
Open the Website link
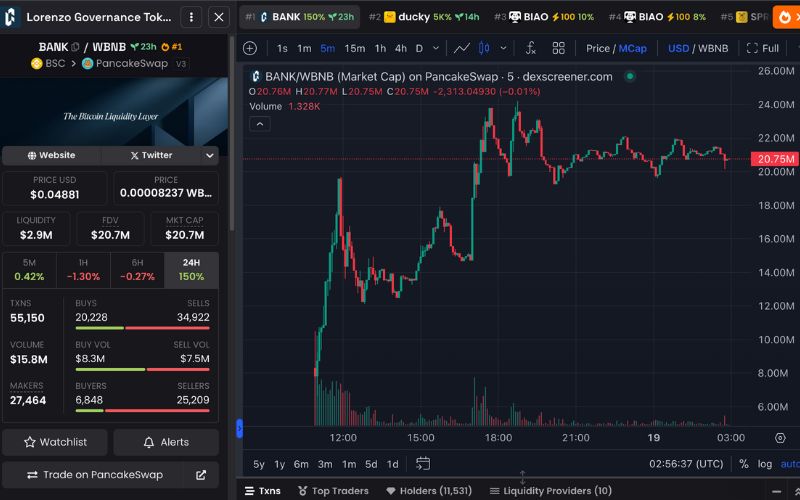[52, 155]
